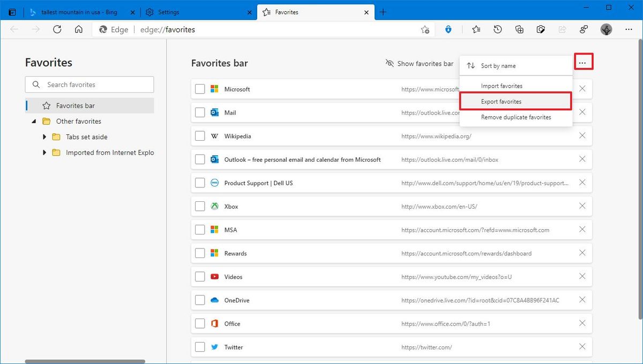Select the Wikipedia favorite checkbox
Viewport: 643px width, 364px height.
pyautogui.click(x=200, y=136)
